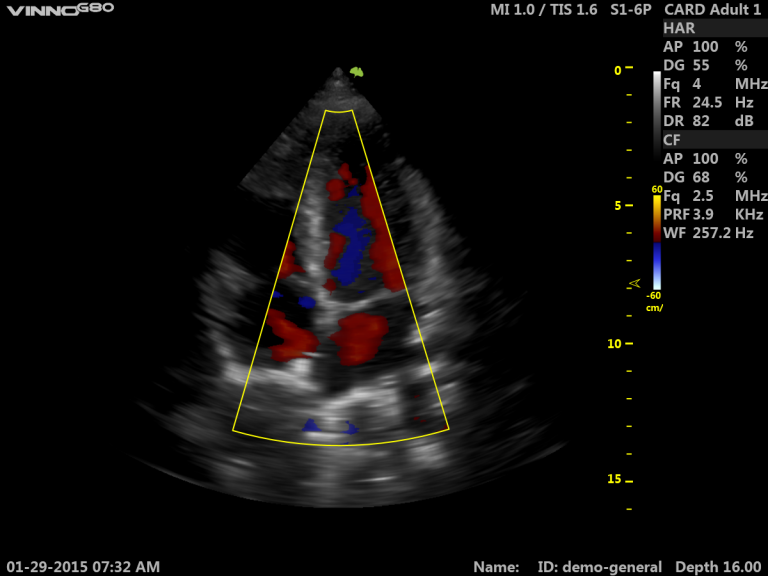Screen dimensions: 768x576
Task: Click the 10 cm depth marker
Action: click(x=614, y=344)
